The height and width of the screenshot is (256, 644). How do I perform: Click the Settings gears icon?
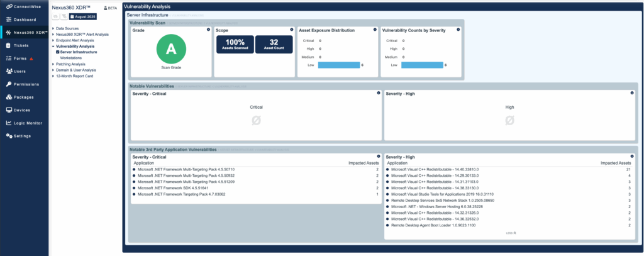9,136
